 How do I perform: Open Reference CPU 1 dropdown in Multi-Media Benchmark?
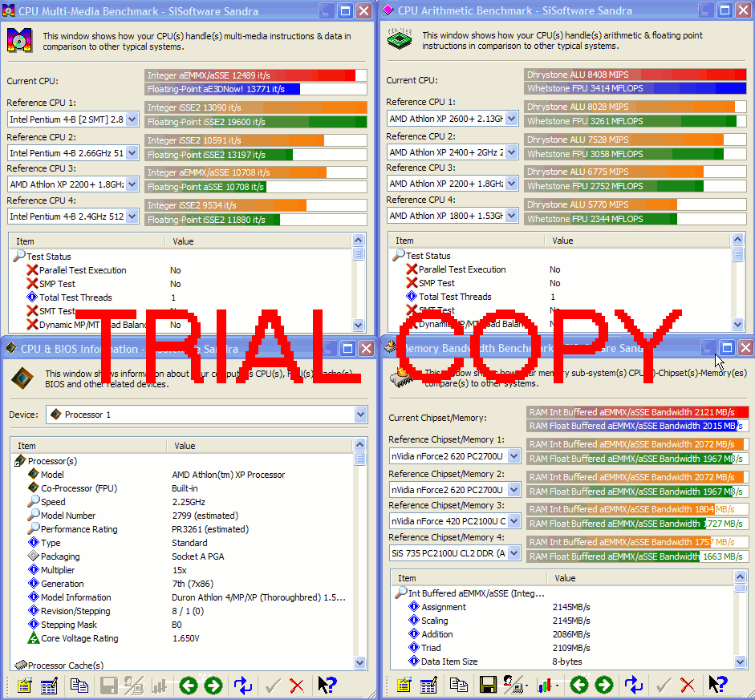[132, 119]
